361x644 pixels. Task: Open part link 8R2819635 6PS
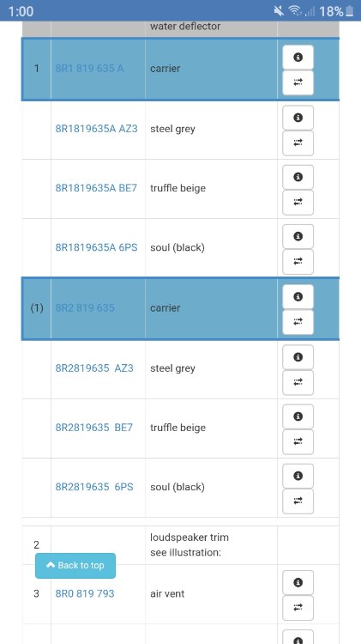pyautogui.click(x=94, y=487)
